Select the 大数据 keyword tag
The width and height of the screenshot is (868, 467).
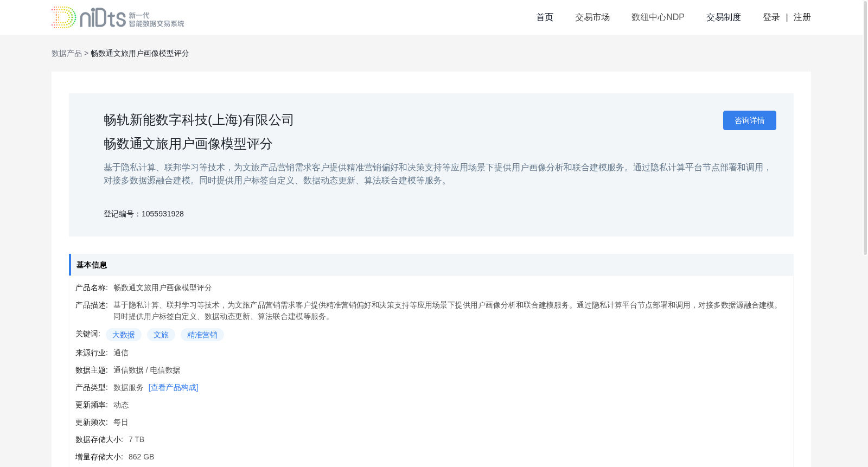pos(124,335)
